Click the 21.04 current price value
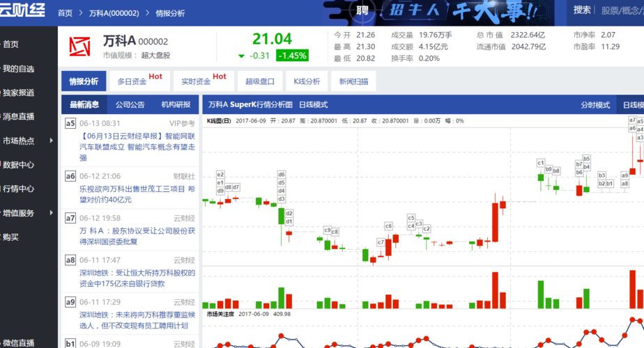Image resolution: width=644 pixels, height=348 pixels. pos(272,39)
